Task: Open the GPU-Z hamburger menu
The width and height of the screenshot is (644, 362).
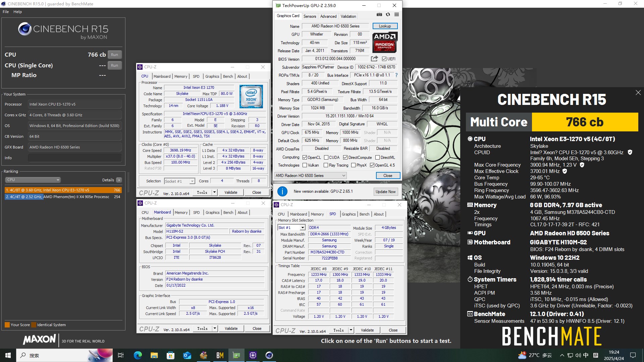Action: pyautogui.click(x=396, y=14)
